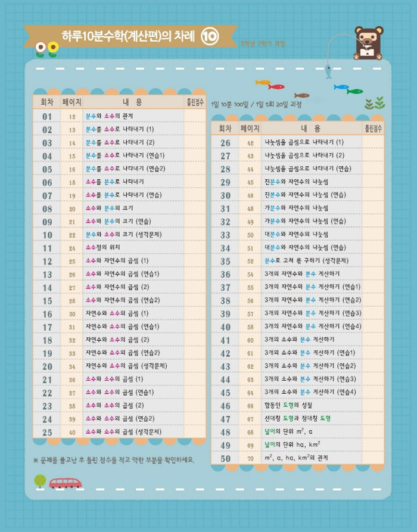Click the small green tree icon
The image size is (417, 532).
click(x=40, y=480)
